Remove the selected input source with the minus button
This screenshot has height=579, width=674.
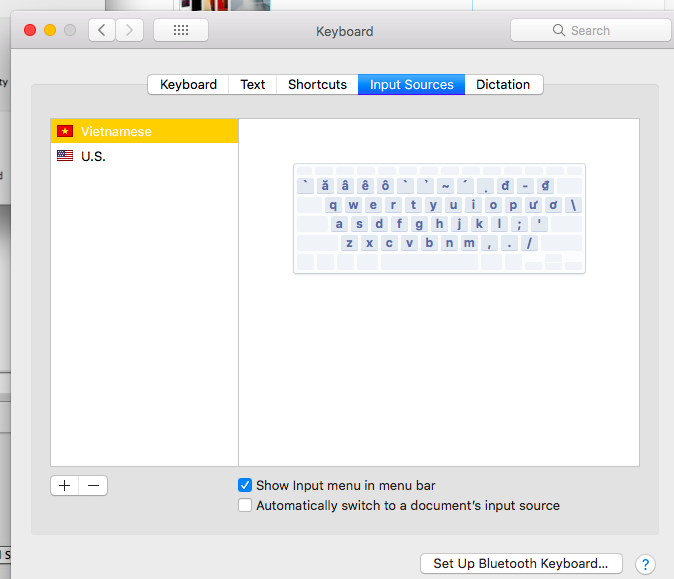tap(93, 485)
